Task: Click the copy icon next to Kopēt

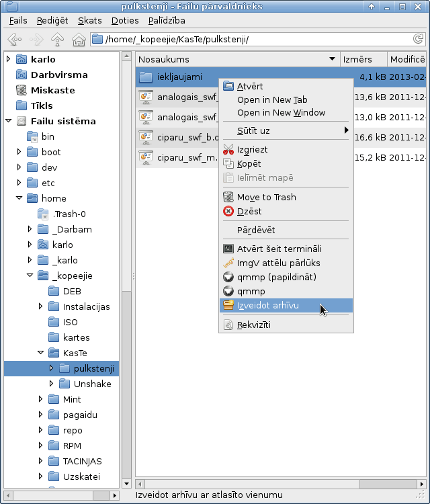Action: tap(228, 163)
